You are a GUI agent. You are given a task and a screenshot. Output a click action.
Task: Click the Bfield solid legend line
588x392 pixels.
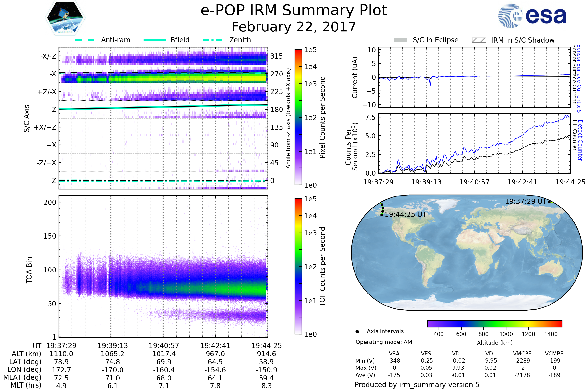coord(155,40)
